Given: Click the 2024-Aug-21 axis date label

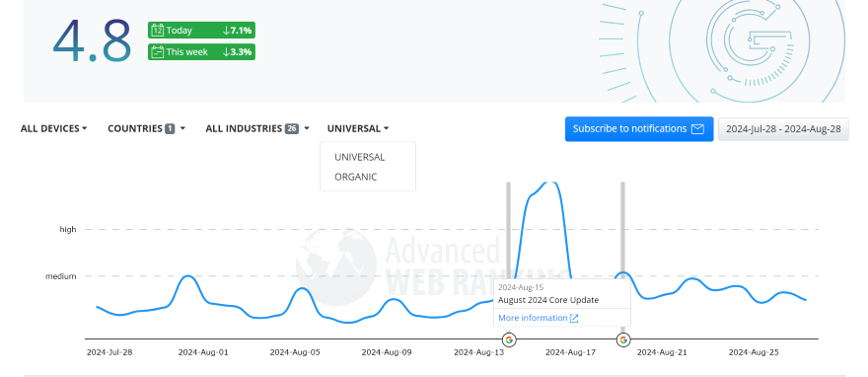Looking at the screenshot, I should click(x=662, y=352).
